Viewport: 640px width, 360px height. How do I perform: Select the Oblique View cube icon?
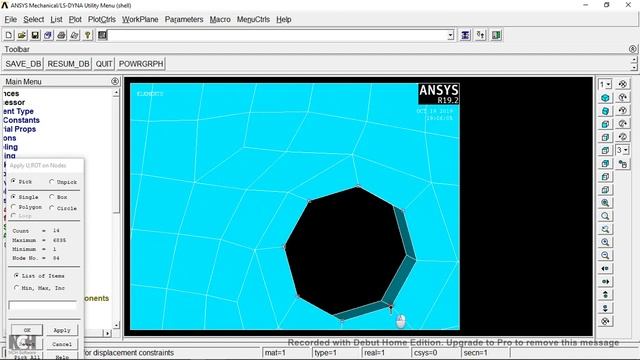click(605, 111)
